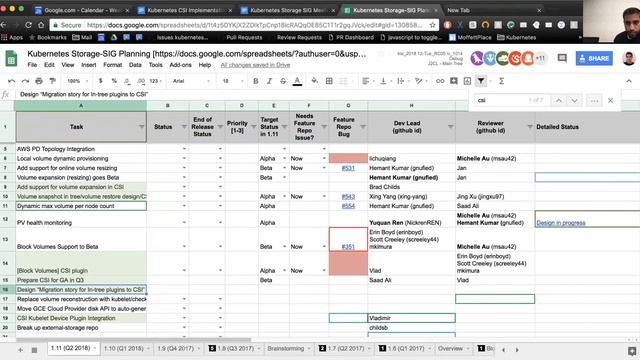Switch to the Kubernetes CSI Implementation browser tab
The height and width of the screenshot is (360, 640).
tap(185, 10)
